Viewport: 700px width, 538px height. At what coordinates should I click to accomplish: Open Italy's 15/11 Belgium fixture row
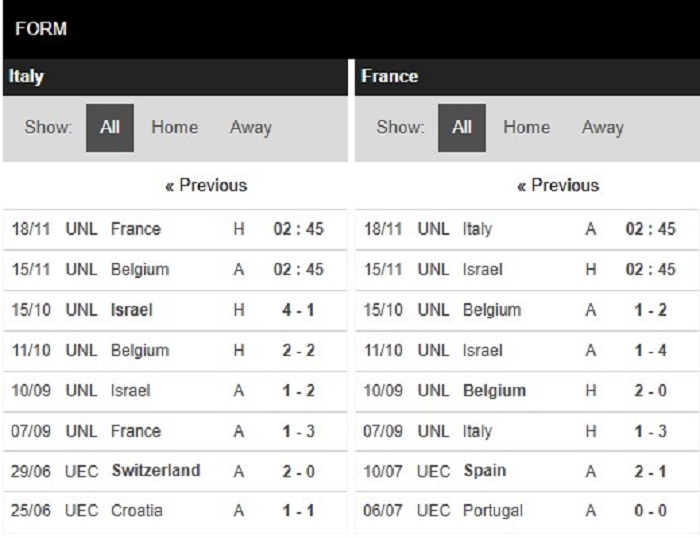coord(175,270)
